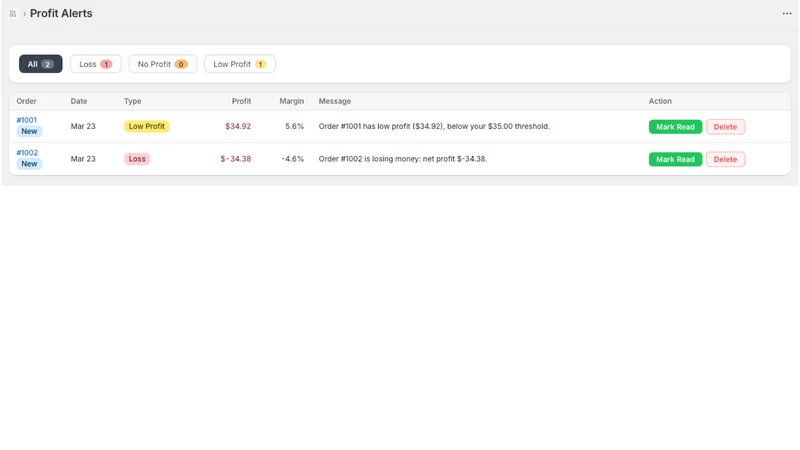Select the All alerts filter tab
Viewport: 800px width, 450px height.
click(41, 64)
